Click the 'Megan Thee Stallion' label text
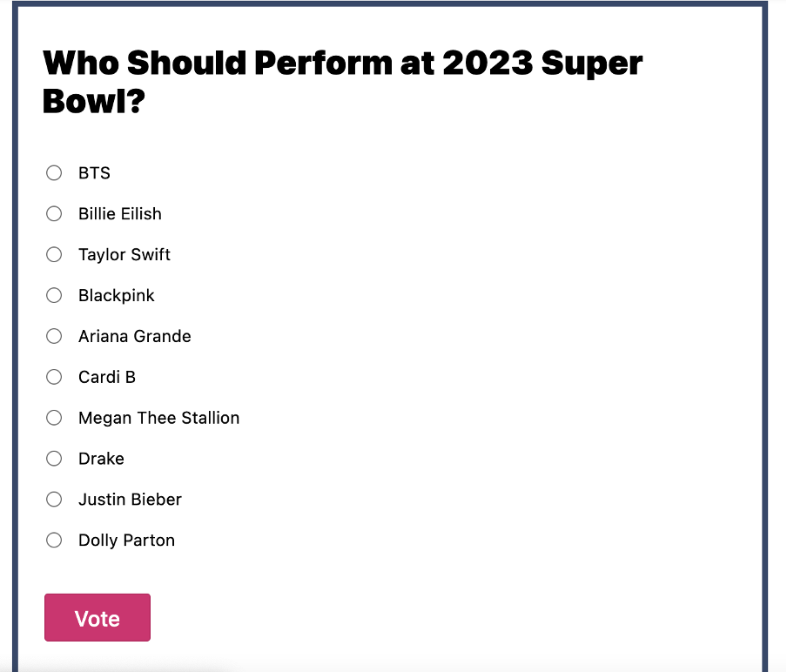 click(x=158, y=418)
